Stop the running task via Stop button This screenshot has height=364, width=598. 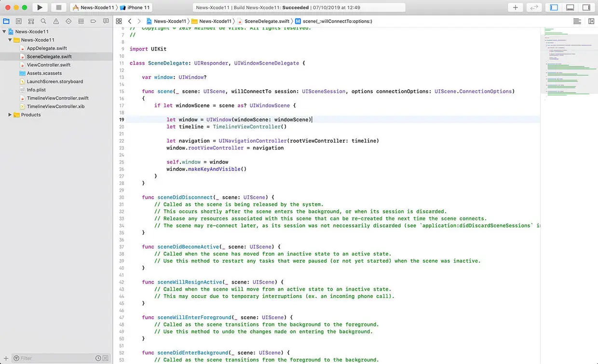tap(58, 8)
